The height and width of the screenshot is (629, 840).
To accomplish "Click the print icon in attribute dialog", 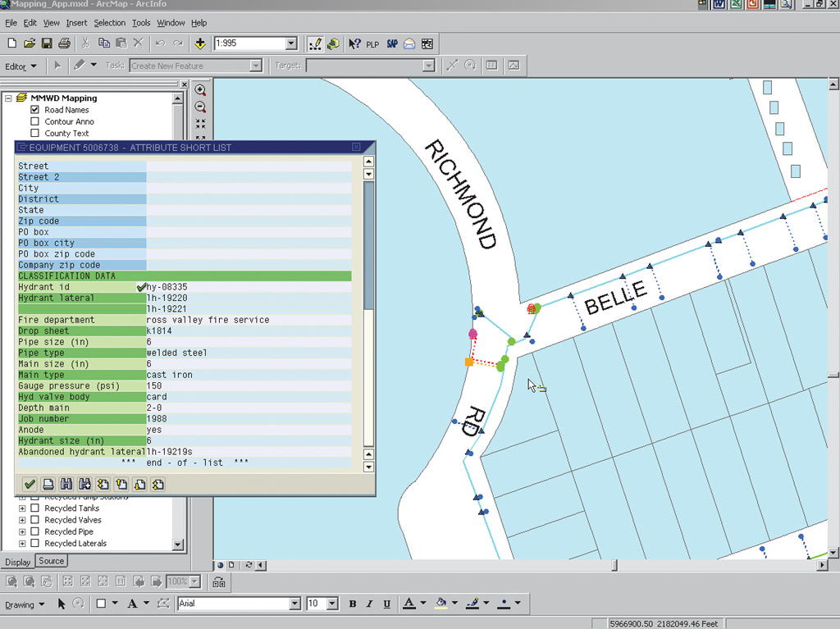I will click(x=48, y=485).
